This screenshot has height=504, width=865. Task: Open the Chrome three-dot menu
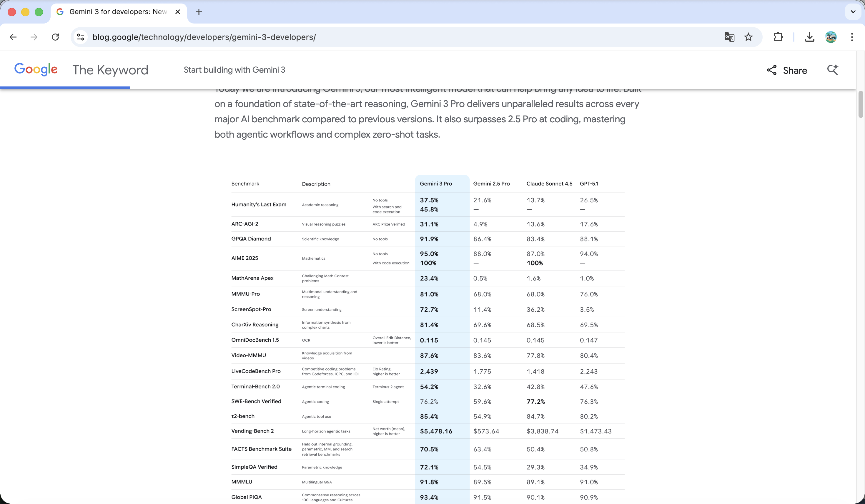tap(852, 37)
